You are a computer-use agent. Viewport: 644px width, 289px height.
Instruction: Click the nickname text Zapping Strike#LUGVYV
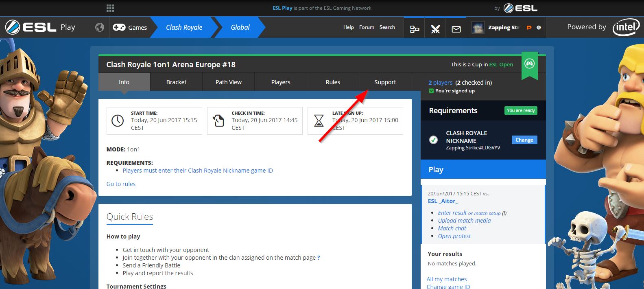point(473,148)
